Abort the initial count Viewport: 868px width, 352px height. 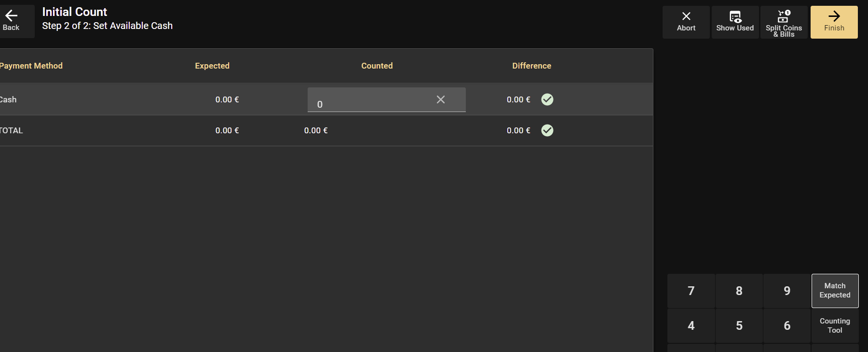tap(686, 22)
